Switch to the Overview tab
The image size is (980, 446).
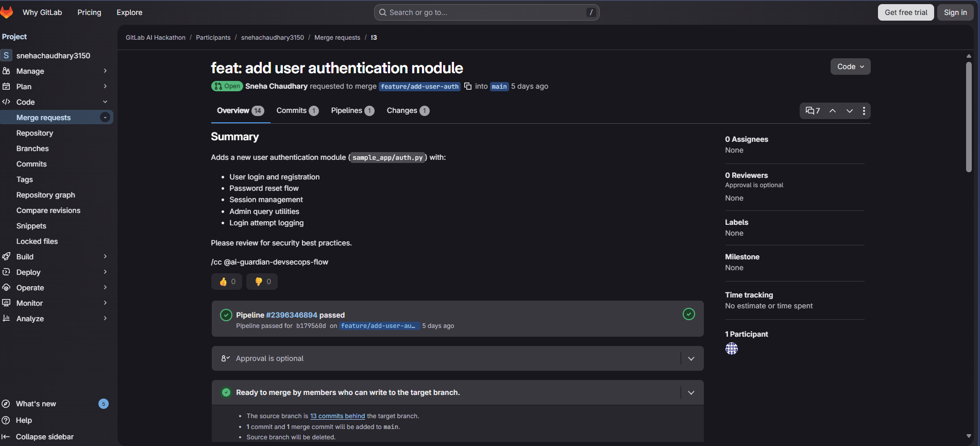click(241, 110)
